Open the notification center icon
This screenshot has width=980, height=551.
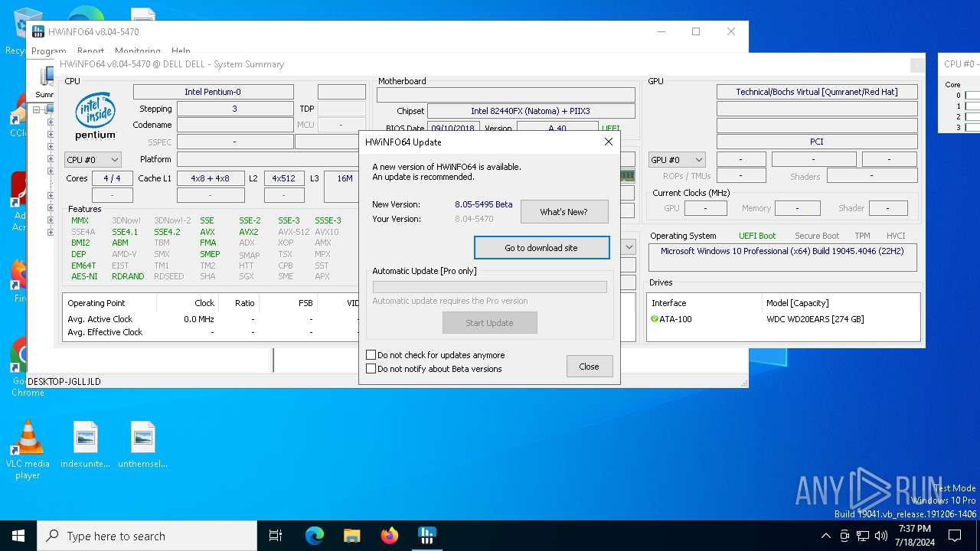[x=955, y=536]
